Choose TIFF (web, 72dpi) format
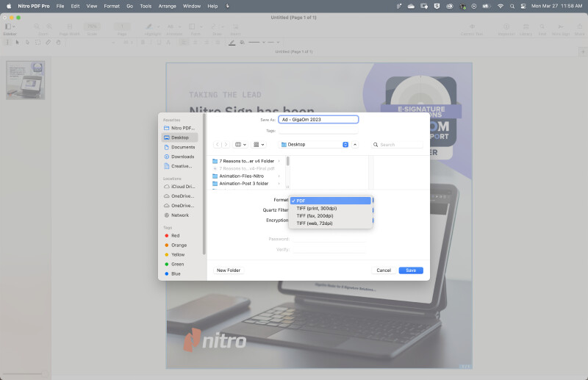 tap(315, 223)
